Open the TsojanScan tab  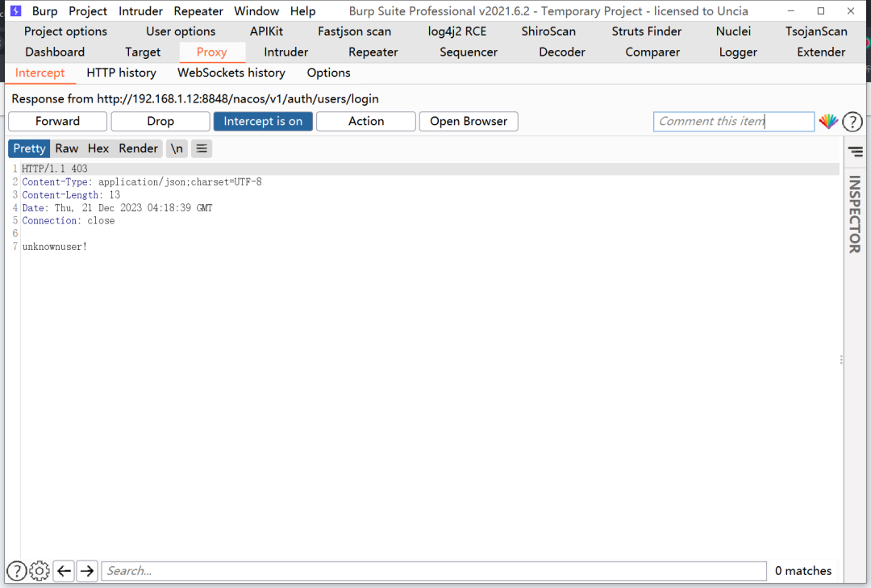(816, 31)
